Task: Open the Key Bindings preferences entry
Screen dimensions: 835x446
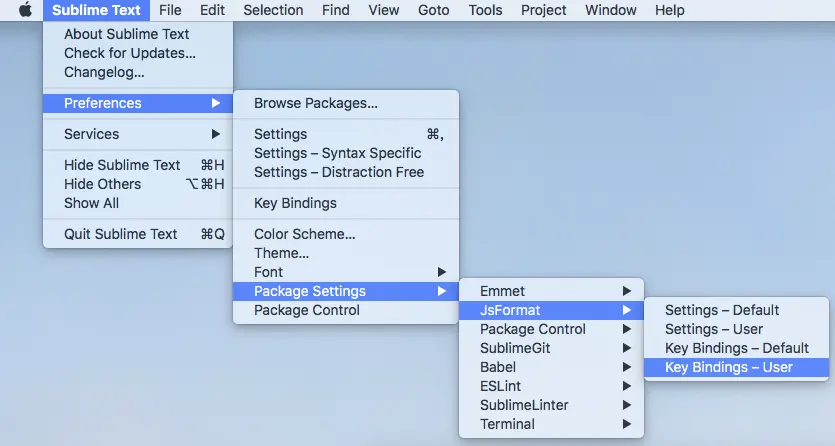Action: tap(295, 203)
